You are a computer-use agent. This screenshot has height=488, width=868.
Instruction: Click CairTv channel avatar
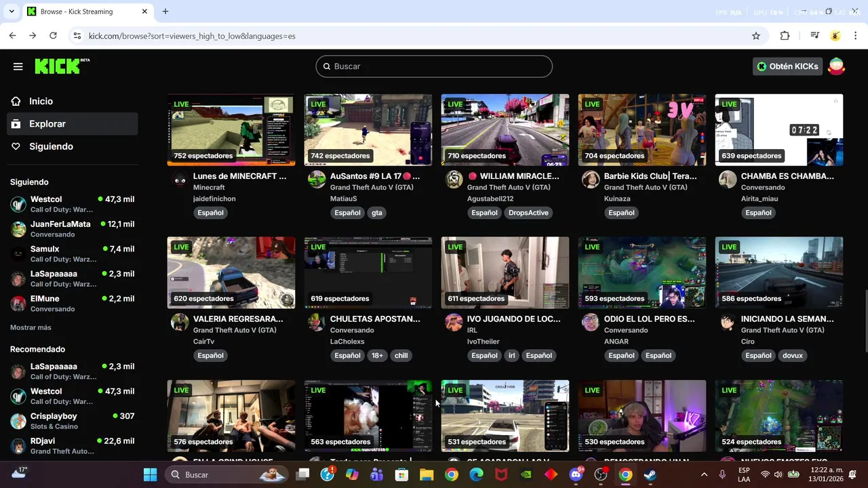point(180,322)
